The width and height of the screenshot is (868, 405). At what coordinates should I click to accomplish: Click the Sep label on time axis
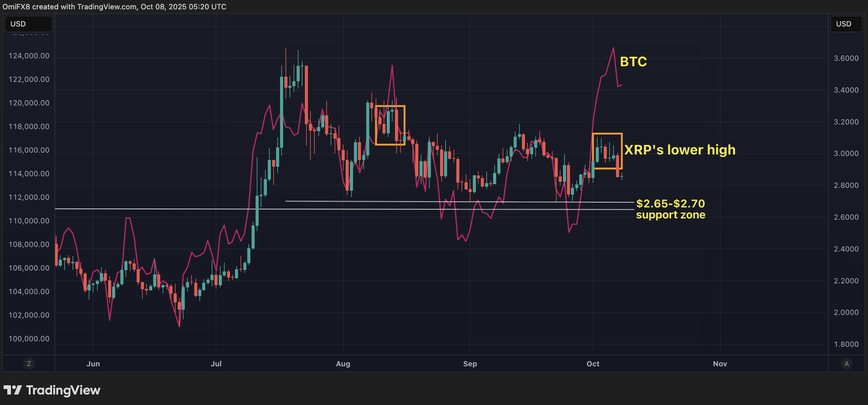pyautogui.click(x=470, y=364)
